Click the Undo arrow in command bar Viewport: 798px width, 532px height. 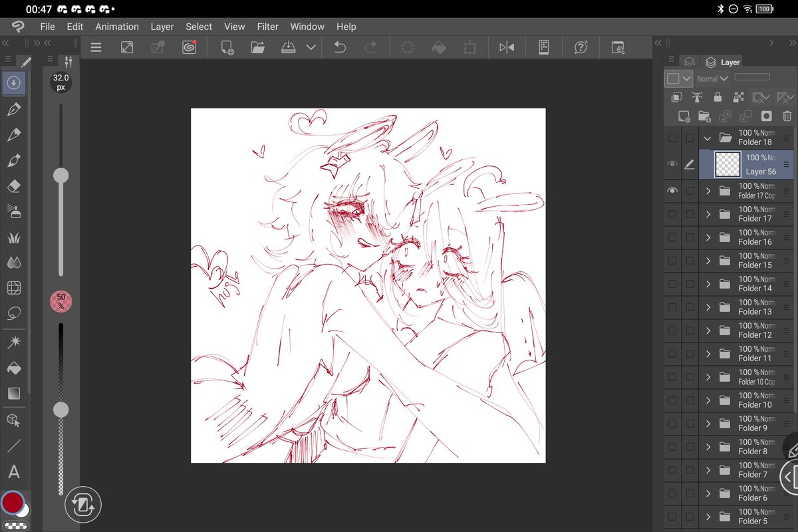[x=340, y=47]
